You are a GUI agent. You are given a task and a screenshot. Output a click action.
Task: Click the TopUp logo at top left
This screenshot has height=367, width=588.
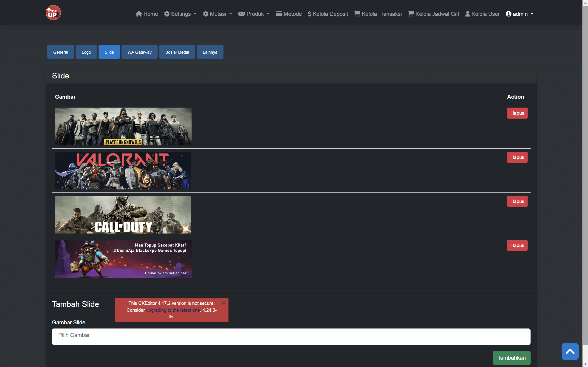53,12
